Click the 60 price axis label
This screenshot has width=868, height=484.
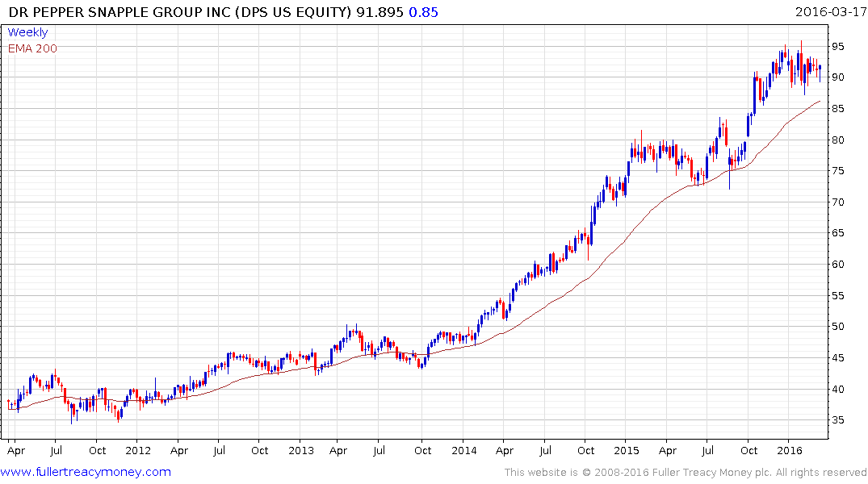click(837, 265)
